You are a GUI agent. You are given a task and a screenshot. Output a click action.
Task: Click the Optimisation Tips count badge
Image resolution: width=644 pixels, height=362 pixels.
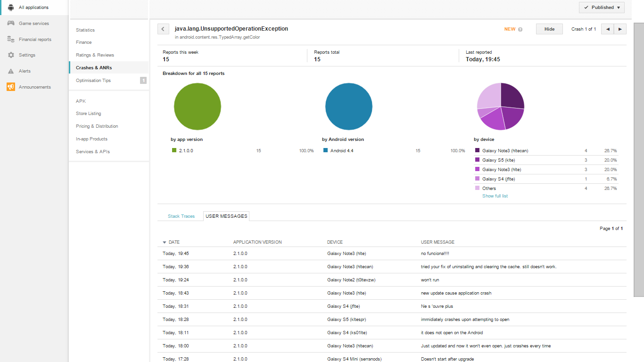click(x=143, y=81)
